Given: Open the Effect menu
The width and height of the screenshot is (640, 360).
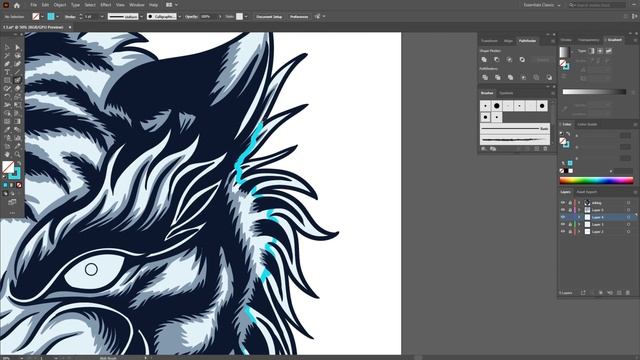Looking at the screenshot, I should [106, 5].
